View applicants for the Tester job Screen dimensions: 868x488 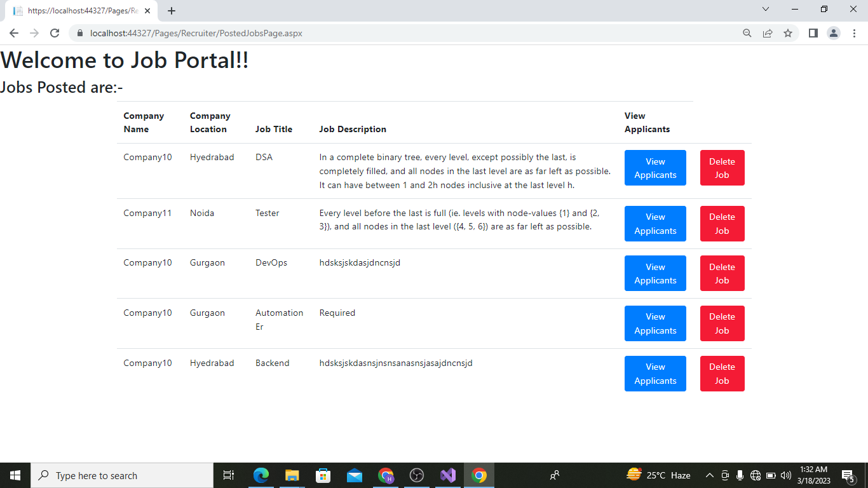655,224
